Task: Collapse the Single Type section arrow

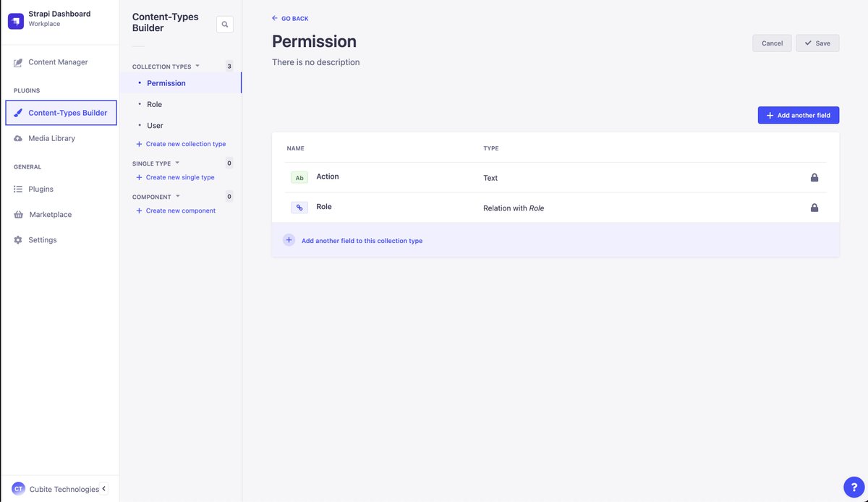Action: click(x=177, y=163)
